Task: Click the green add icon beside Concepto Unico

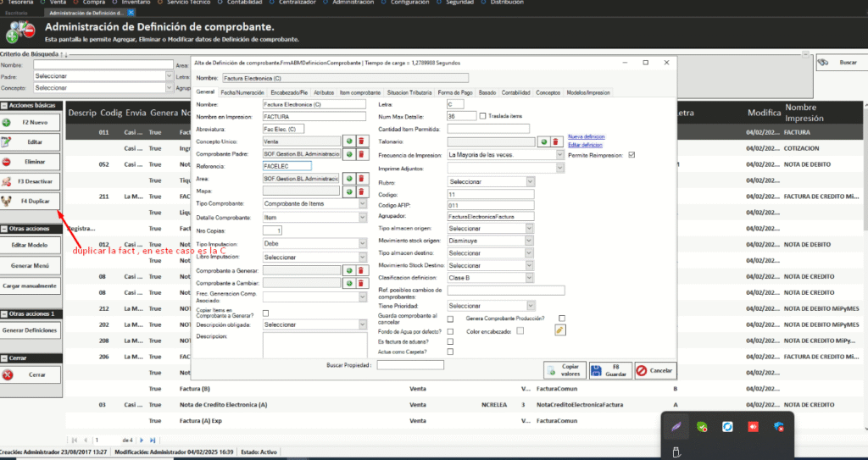Action: (348, 141)
